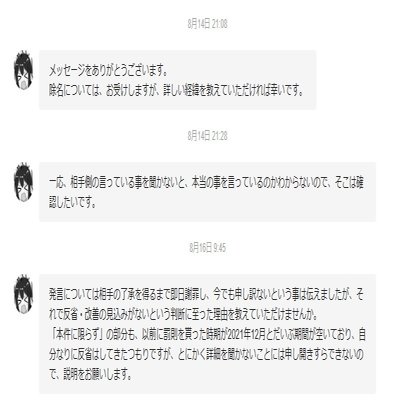This screenshot has height=405, width=405.
Task: Select the line starting 分なりに反省はしてきた
Action: [x=206, y=355]
